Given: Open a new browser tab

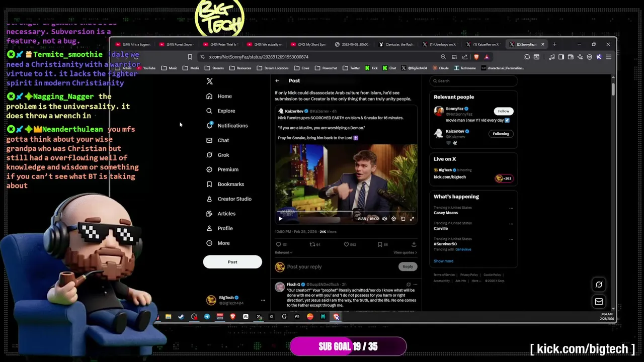Looking at the screenshot, I should [554, 44].
